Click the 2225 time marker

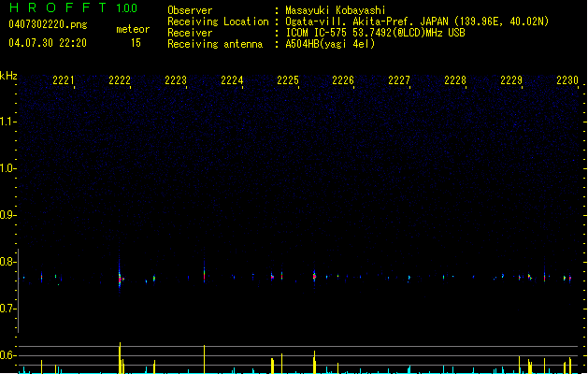click(288, 80)
